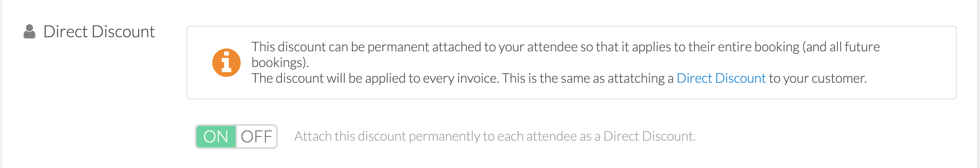The image size is (980, 168).
Task: Switch the toggle to OFF
Action: pos(256,137)
